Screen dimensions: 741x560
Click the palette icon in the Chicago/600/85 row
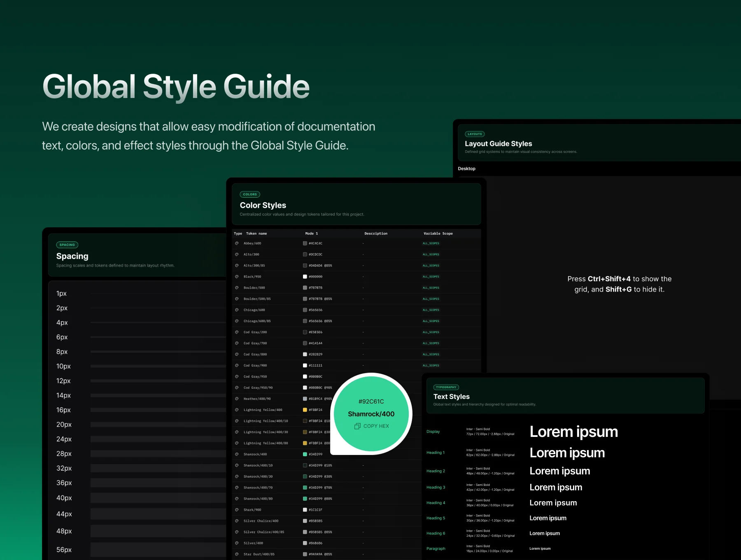click(x=237, y=321)
